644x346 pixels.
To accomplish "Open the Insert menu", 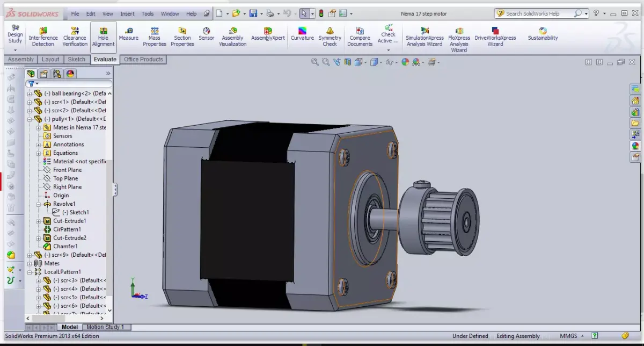I will 128,13.
